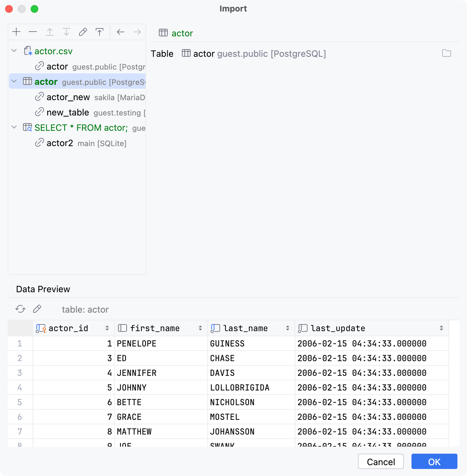Select the actor2 SQLite mapping

click(60, 143)
